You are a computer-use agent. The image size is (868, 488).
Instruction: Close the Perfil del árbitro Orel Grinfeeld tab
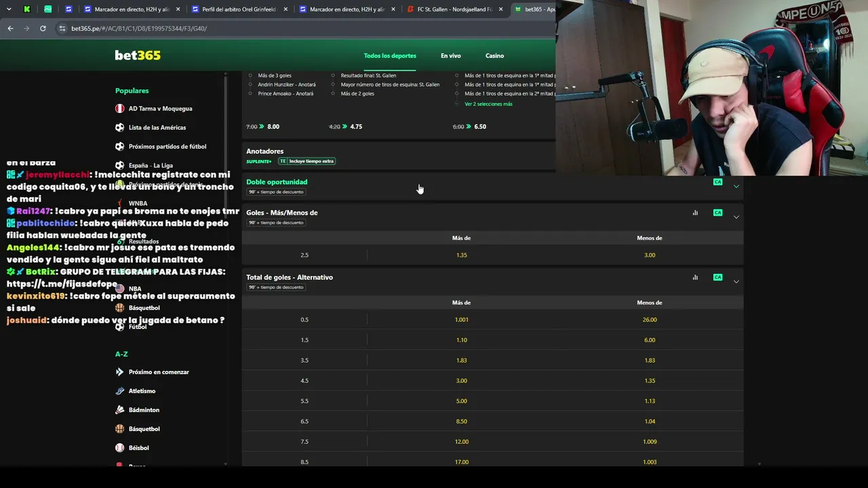pos(285,9)
